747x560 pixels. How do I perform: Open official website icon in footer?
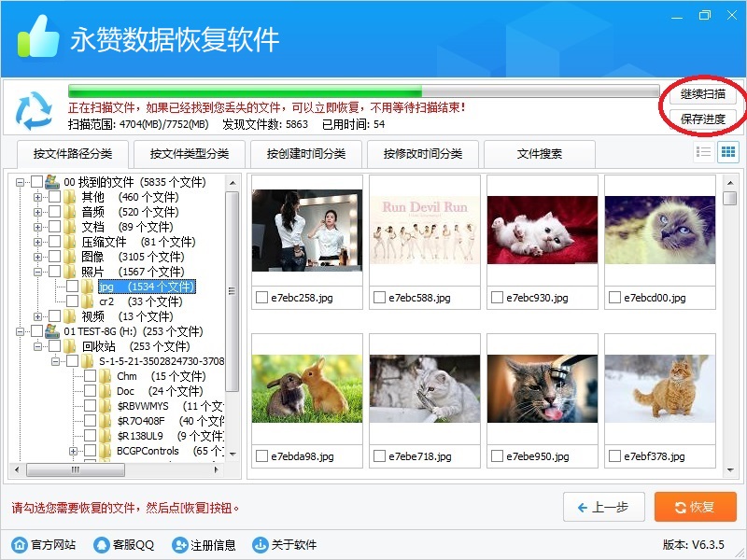(x=20, y=545)
